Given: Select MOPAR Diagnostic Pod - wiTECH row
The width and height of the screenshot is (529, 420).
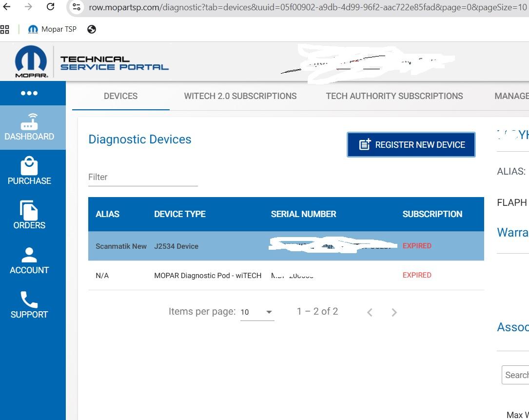Looking at the screenshot, I should (286, 275).
